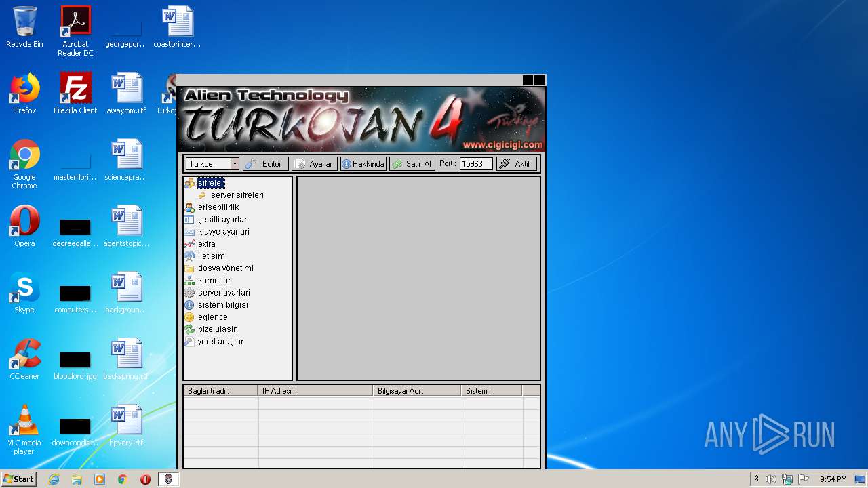Click the Sistem column header

(492, 391)
